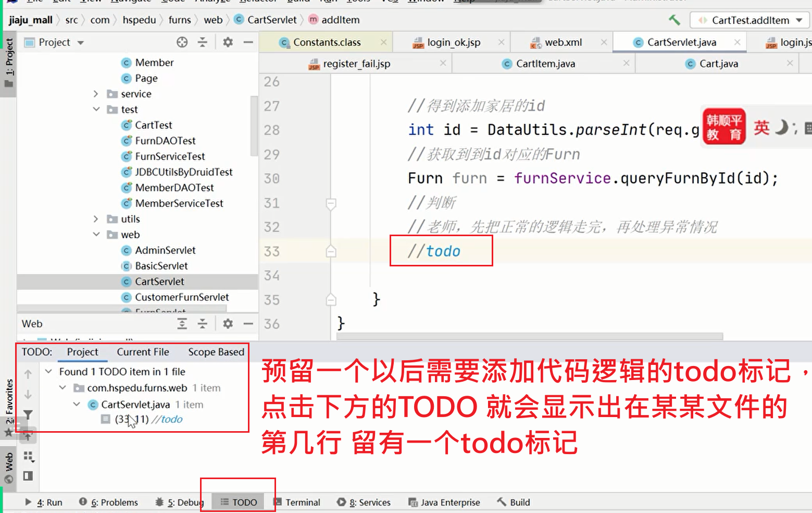Collapse the com.hspedu.furns.web TODO node
Image resolution: width=812 pixels, height=513 pixels.
[x=63, y=388]
